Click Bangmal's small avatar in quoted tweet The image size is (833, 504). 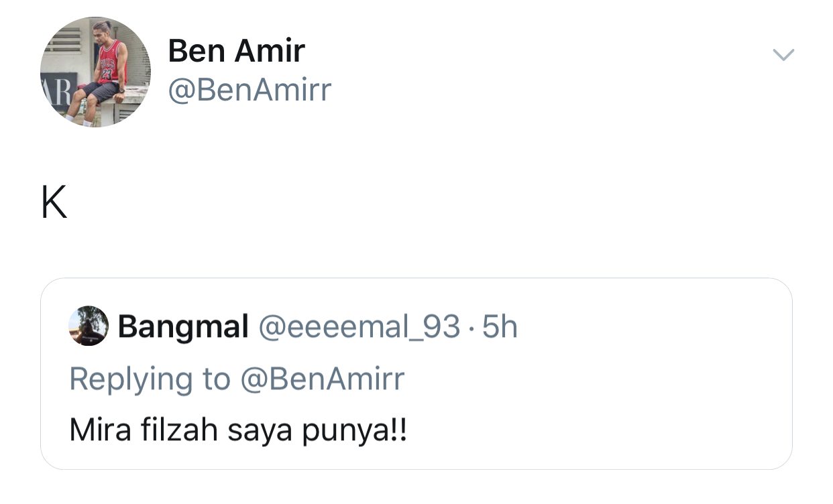[89, 326]
